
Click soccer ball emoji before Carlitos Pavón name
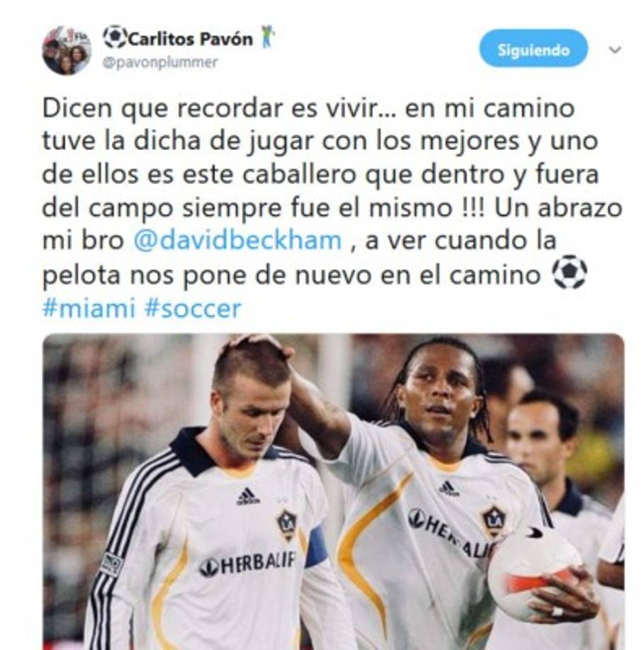(115, 38)
